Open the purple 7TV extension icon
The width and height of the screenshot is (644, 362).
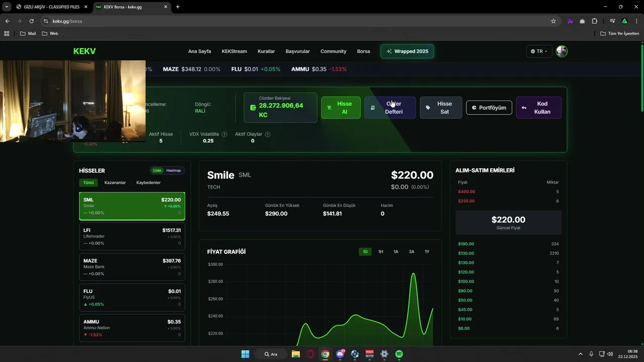coord(570,21)
